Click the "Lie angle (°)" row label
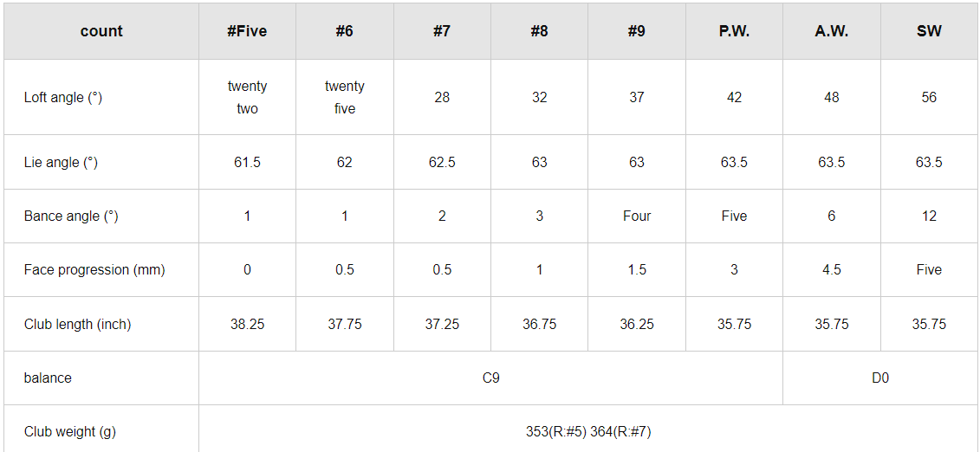 [61, 163]
